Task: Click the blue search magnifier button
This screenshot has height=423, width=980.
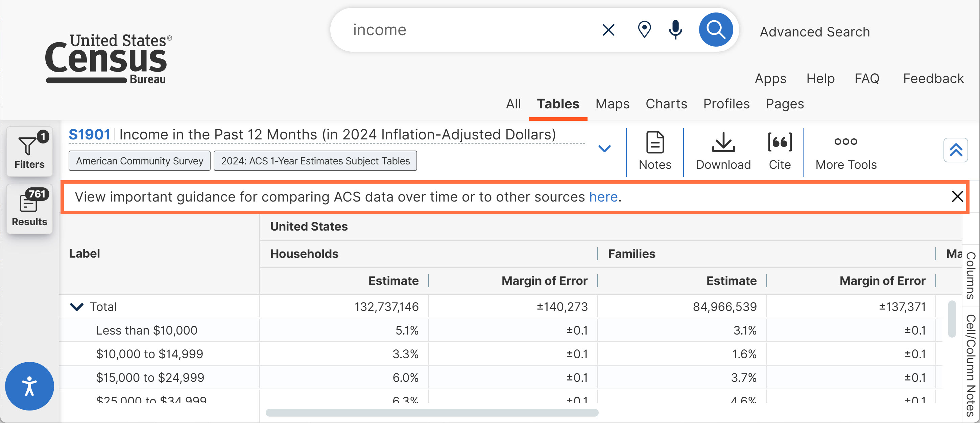Action: [x=716, y=30]
